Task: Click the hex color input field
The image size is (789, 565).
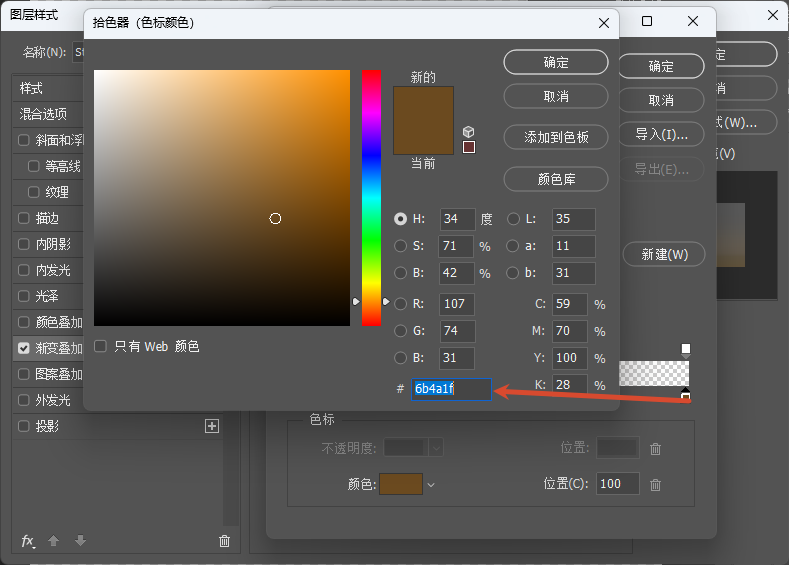Action: point(451,389)
